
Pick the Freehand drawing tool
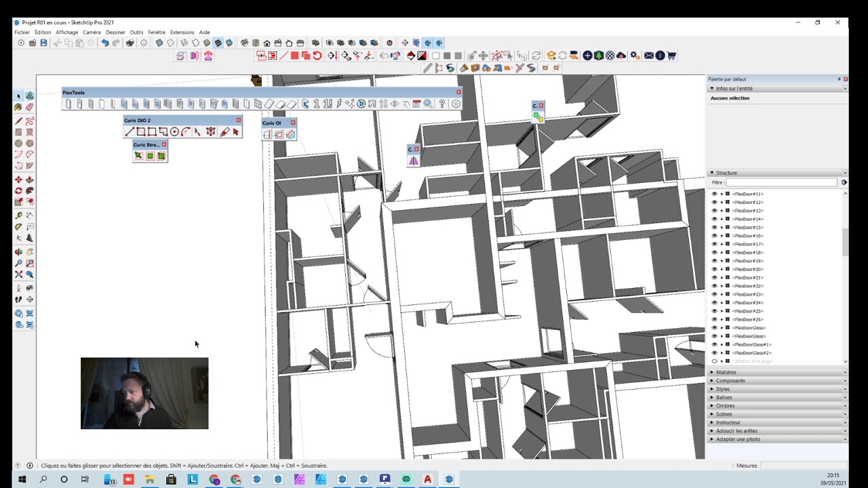[30, 121]
